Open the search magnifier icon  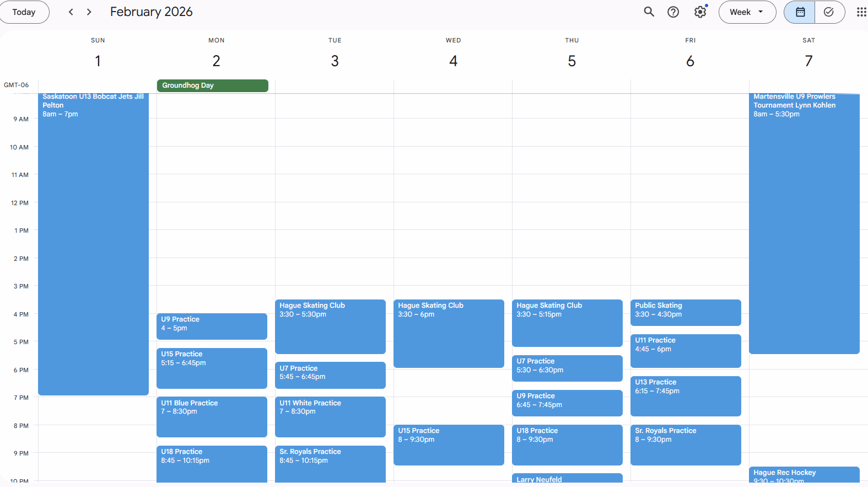[x=649, y=12]
